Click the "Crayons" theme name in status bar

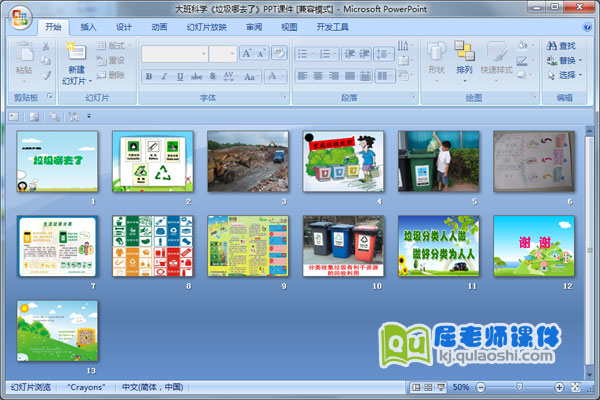click(x=86, y=387)
